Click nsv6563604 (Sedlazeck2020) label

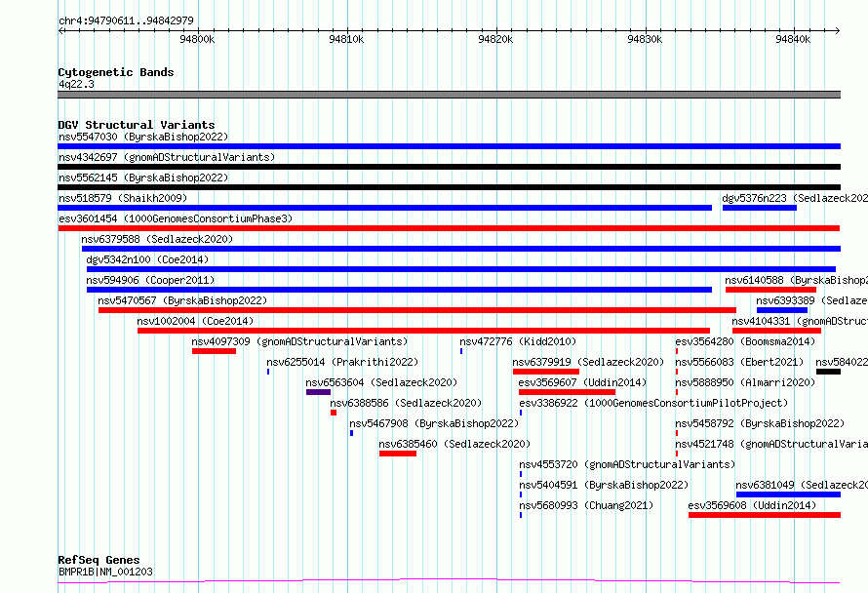click(x=381, y=382)
